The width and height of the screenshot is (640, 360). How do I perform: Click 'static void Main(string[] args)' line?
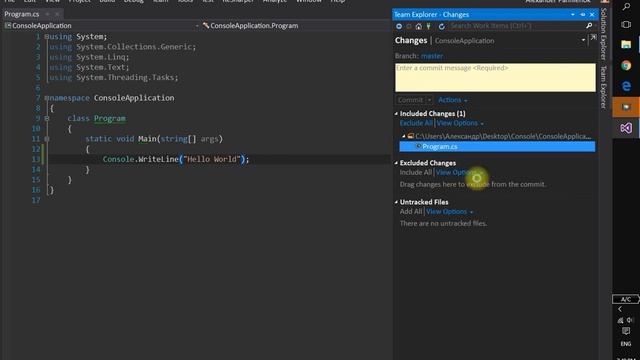[x=154, y=139]
